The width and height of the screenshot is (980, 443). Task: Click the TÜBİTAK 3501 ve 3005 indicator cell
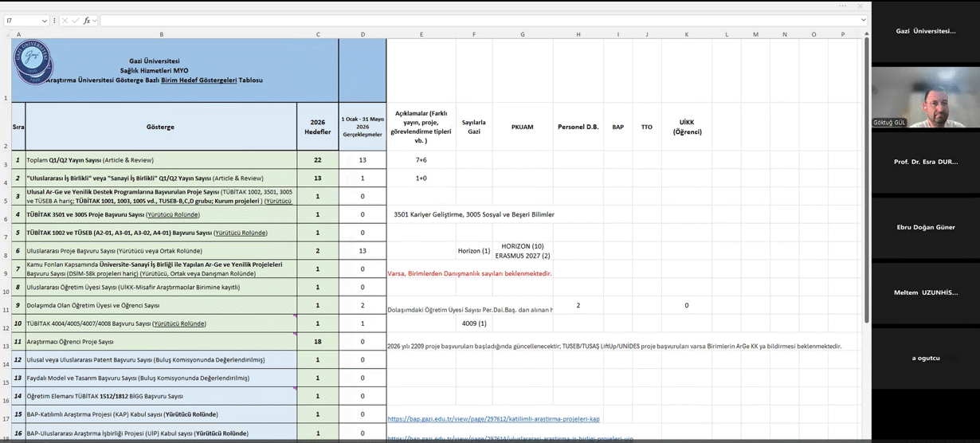[162, 214]
